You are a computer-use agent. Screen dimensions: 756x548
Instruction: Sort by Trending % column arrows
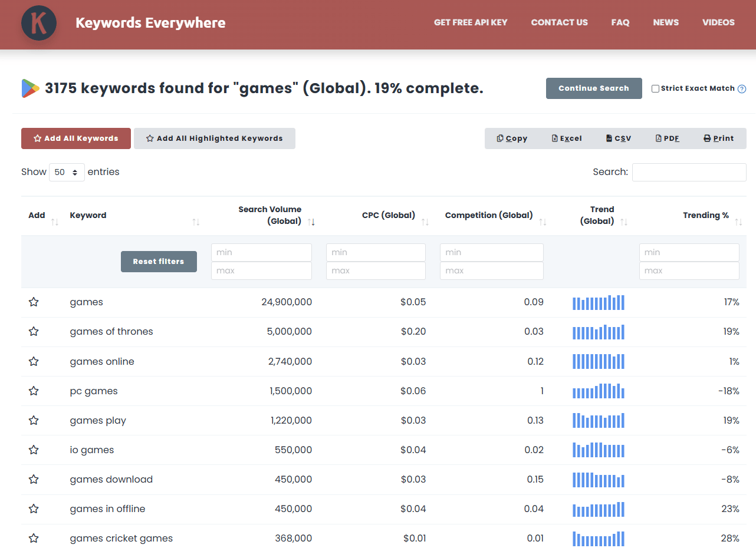(738, 222)
